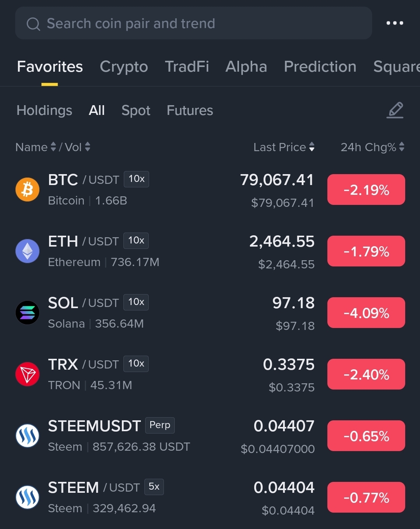Sort list by Name arrows

click(53, 147)
